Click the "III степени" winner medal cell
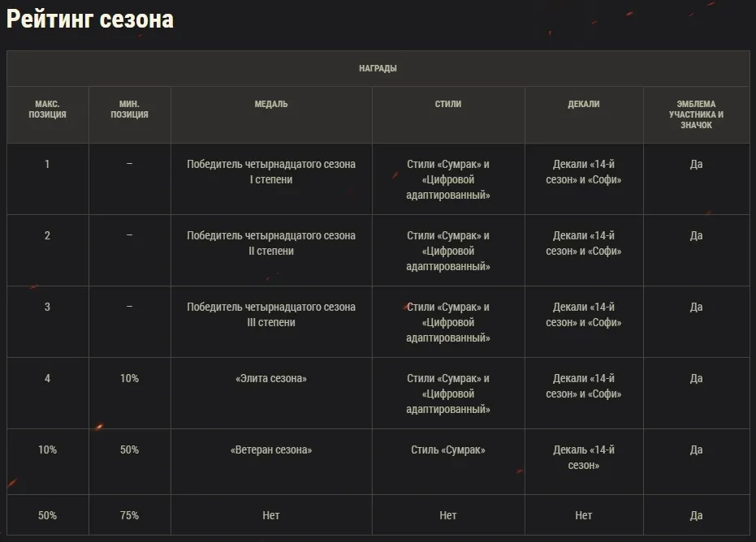The image size is (756, 542). [x=271, y=315]
